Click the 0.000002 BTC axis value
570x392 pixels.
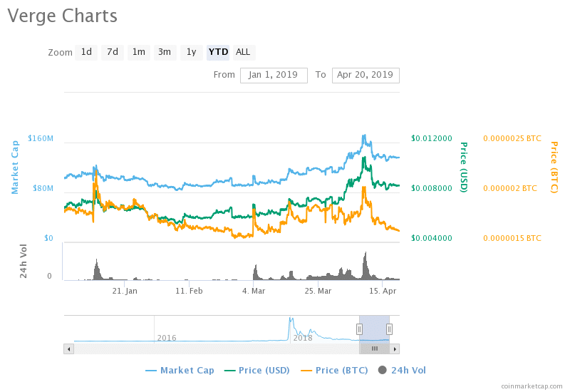[x=509, y=188]
